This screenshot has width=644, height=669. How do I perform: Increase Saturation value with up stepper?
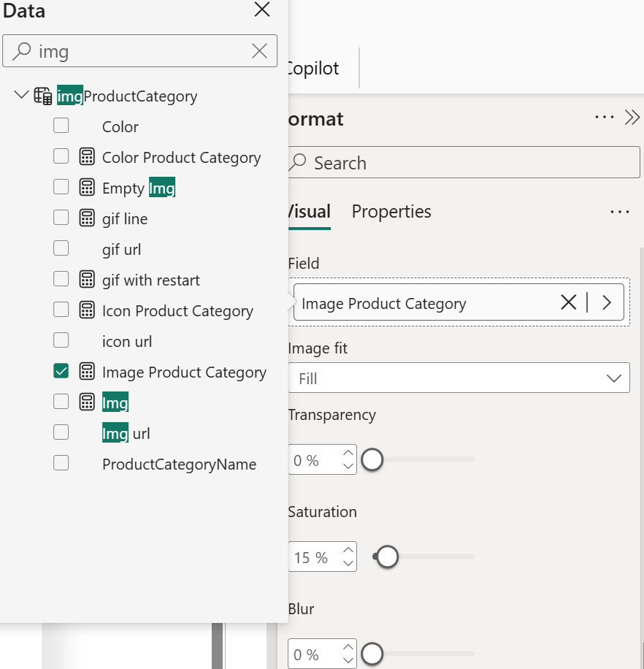pos(348,549)
